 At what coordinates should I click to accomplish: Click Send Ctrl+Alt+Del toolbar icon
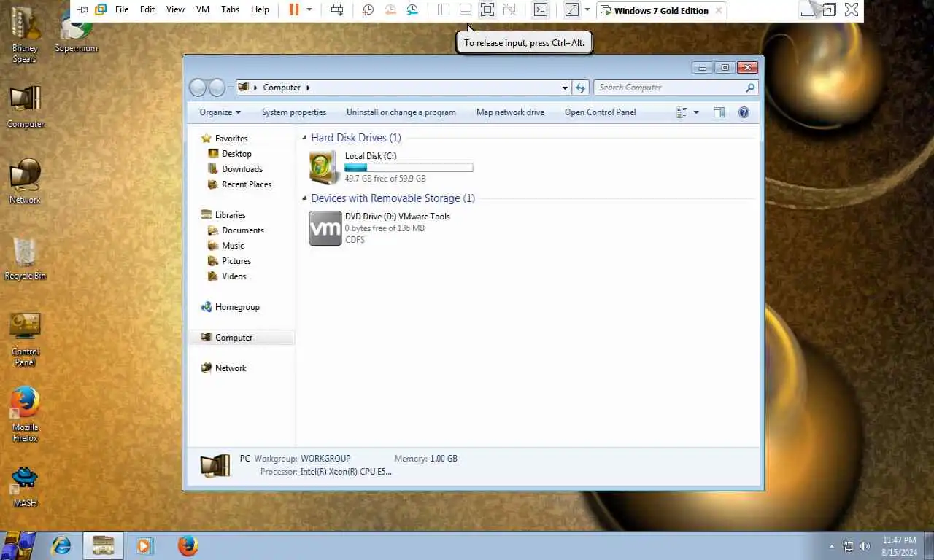pyautogui.click(x=336, y=9)
